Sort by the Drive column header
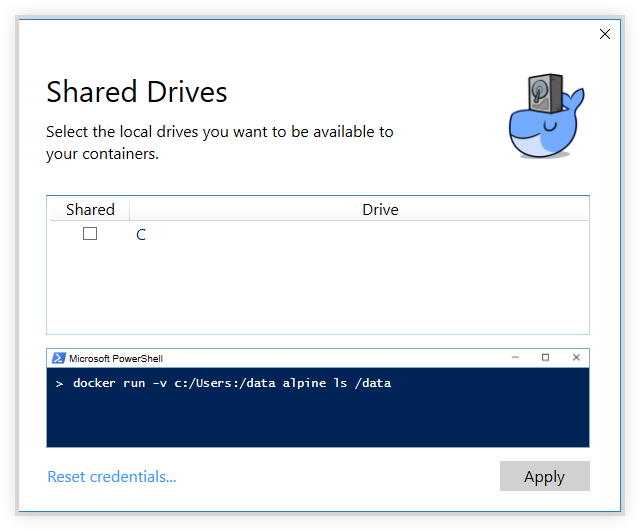The height and width of the screenshot is (531, 640). point(380,209)
